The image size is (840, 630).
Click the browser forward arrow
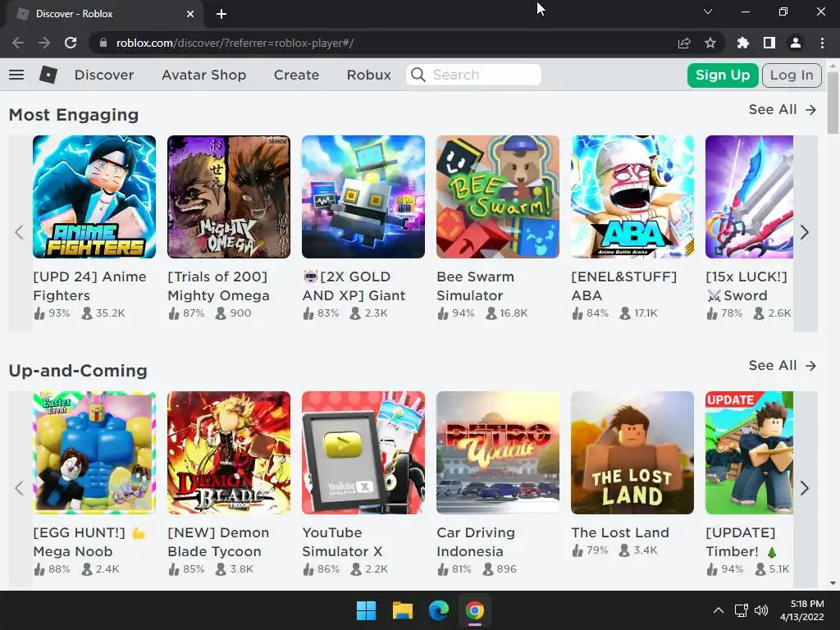[x=44, y=43]
